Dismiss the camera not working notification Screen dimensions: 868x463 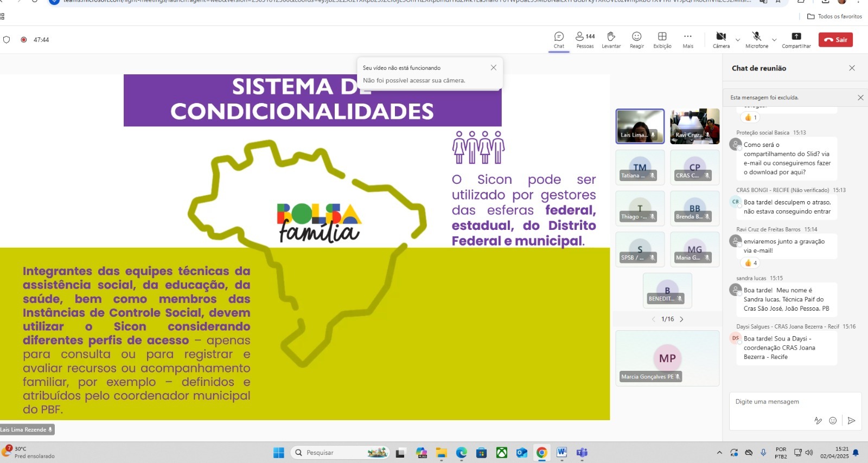(493, 68)
